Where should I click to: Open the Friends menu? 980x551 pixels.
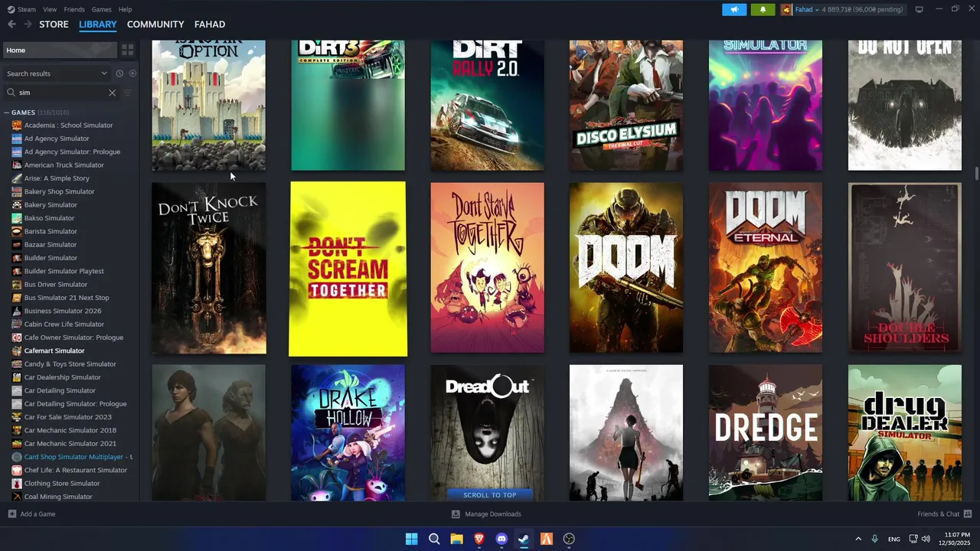pyautogui.click(x=74, y=9)
